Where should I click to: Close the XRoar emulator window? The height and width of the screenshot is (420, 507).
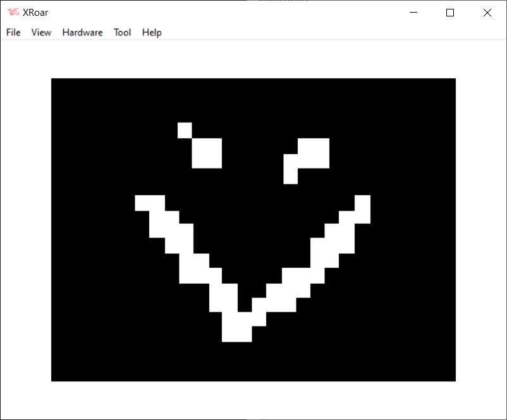point(487,13)
